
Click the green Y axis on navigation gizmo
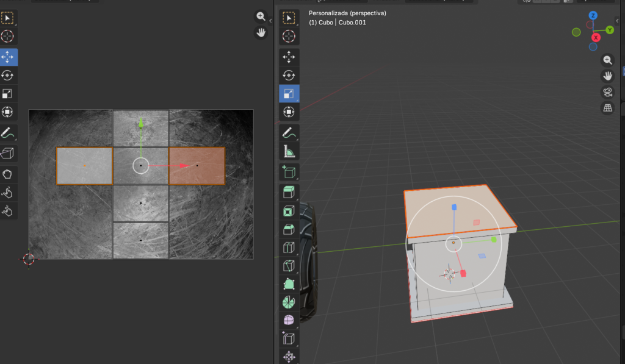(610, 29)
